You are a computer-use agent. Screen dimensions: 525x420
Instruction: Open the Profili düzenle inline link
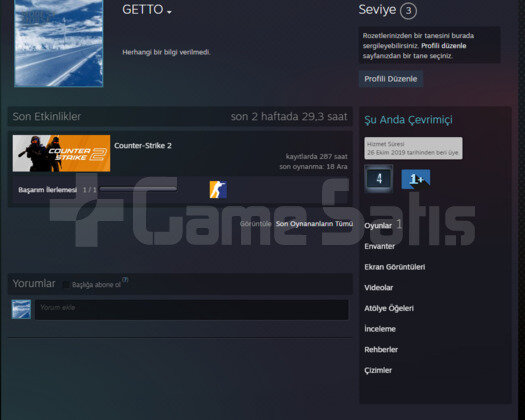click(x=444, y=46)
